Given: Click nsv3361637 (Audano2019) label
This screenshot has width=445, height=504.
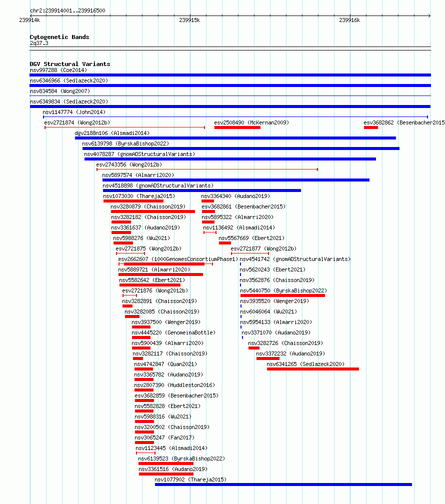Looking at the screenshot, I should pyautogui.click(x=145, y=227).
